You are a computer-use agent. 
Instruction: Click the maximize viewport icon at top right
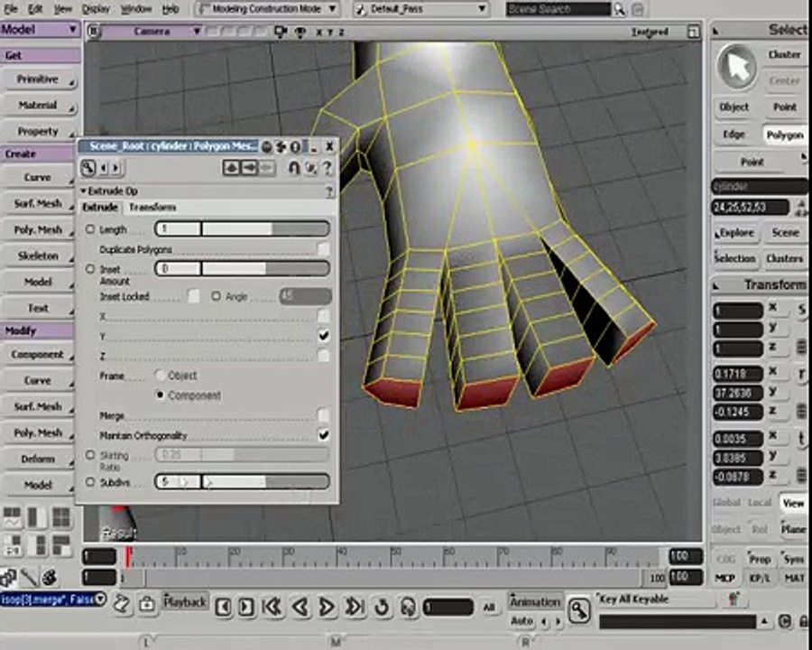[693, 32]
